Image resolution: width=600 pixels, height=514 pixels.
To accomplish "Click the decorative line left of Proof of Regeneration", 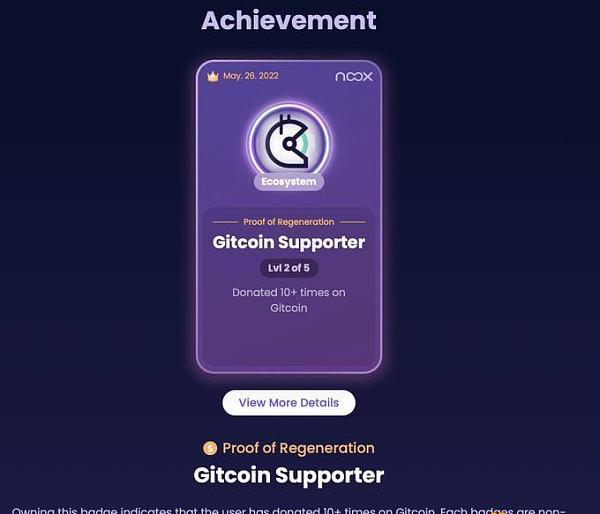I will coord(225,222).
